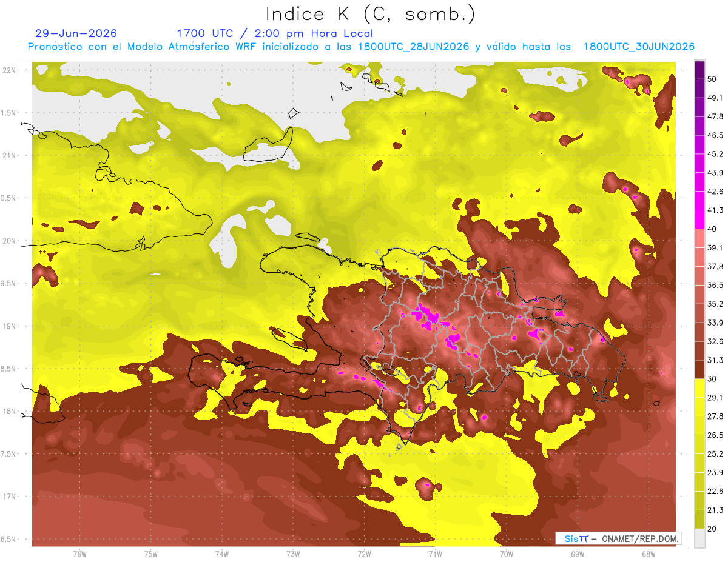Image resolution: width=728 pixels, height=562 pixels.
Task: Click the 74W longitude label
Action: coord(222,554)
